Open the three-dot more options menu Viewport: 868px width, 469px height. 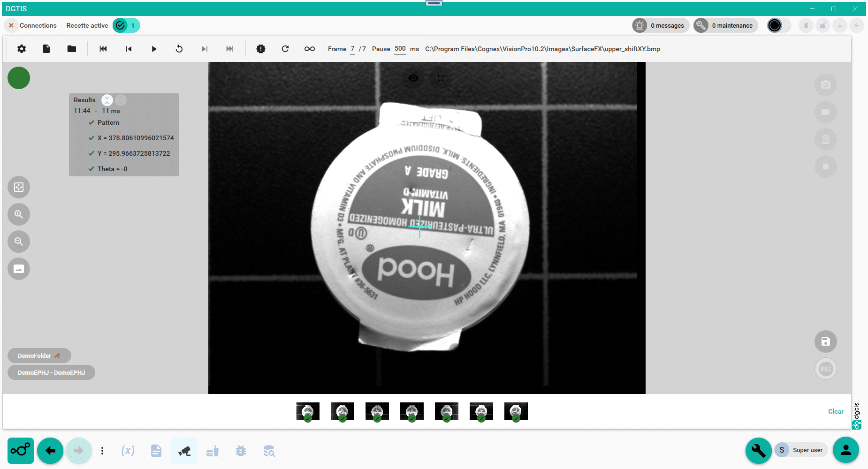(102, 451)
